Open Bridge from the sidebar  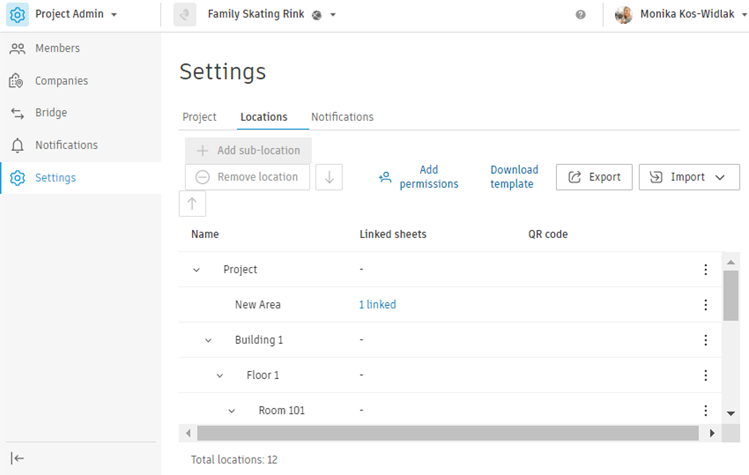(x=51, y=113)
